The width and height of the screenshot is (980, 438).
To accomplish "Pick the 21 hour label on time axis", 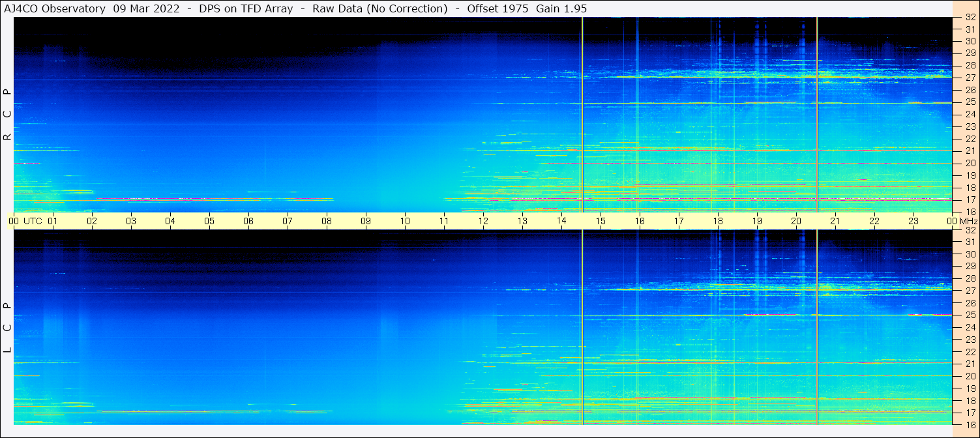I will (x=835, y=221).
